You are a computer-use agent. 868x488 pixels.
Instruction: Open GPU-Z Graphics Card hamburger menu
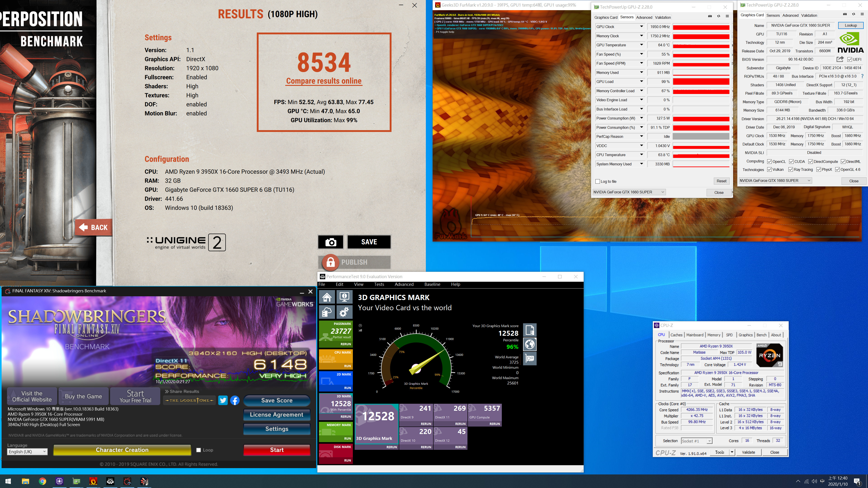(862, 14)
